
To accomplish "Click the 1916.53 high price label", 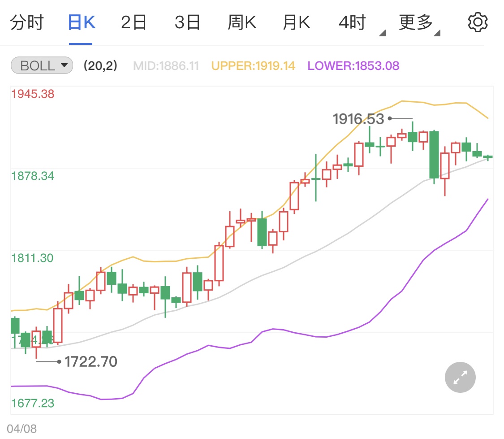I will [x=358, y=119].
